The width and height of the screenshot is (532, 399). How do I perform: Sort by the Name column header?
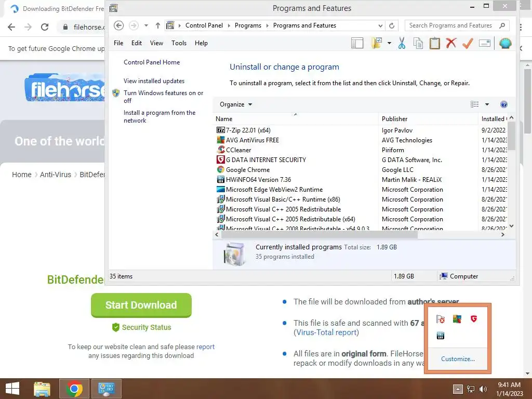(x=295, y=119)
